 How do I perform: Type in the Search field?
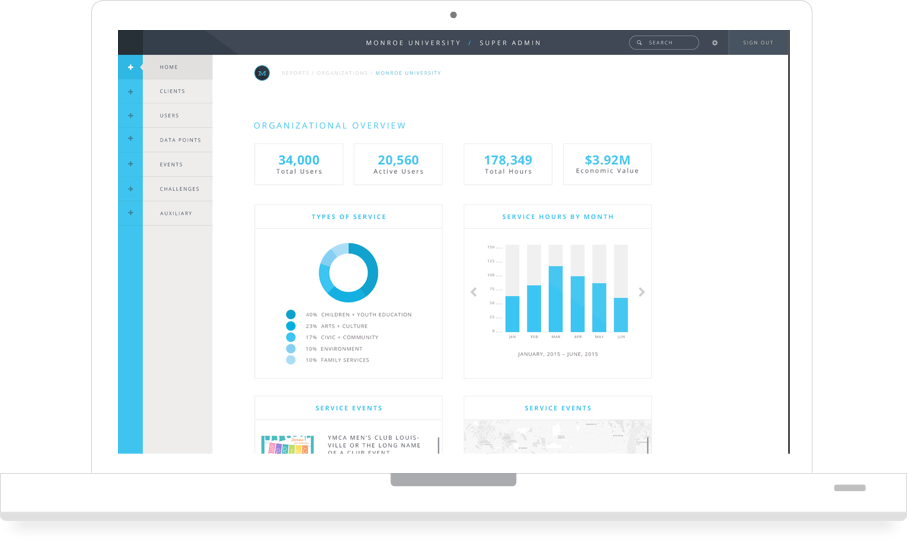(672, 43)
